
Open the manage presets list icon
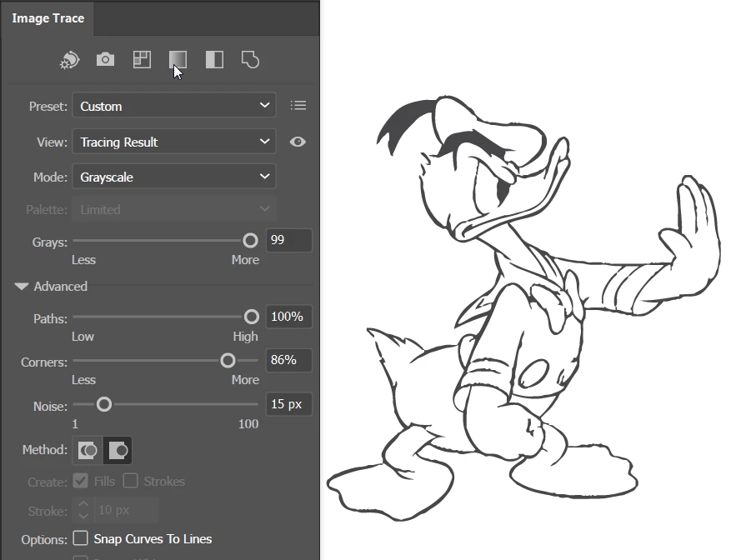(298, 105)
